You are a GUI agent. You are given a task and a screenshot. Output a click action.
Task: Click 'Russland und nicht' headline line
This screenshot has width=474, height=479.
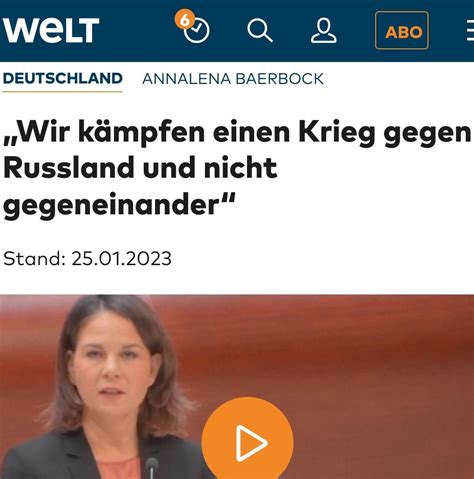140,168
